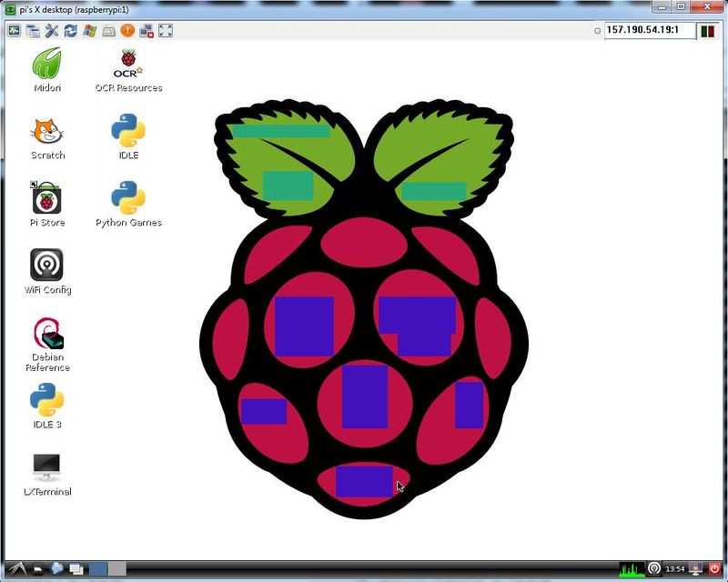Click the 13:54 clock
Viewport: 728px width, 582px height.
tap(674, 569)
